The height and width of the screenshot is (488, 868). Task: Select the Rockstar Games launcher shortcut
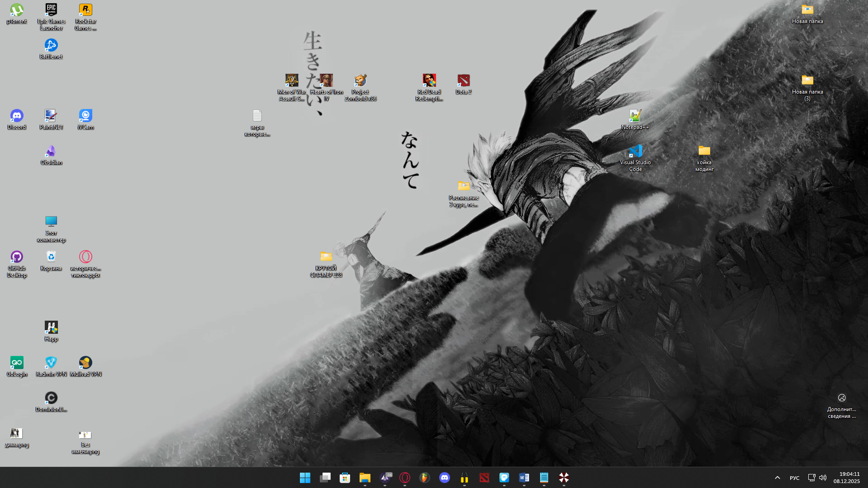85,17
